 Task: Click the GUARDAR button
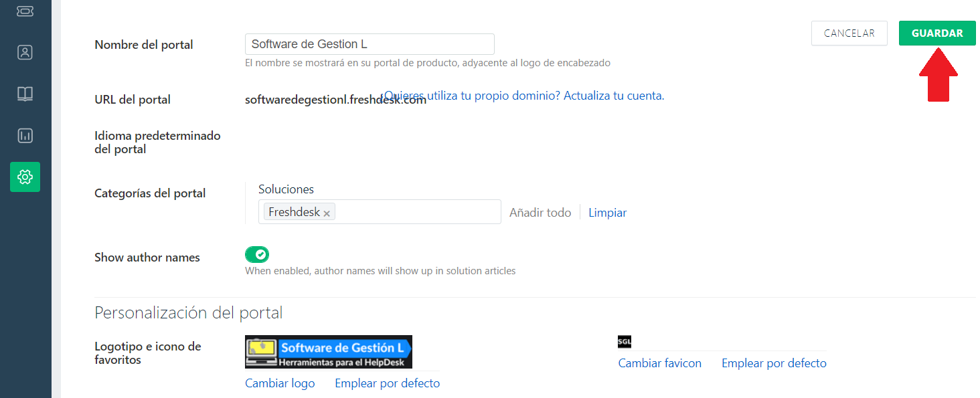point(937,33)
